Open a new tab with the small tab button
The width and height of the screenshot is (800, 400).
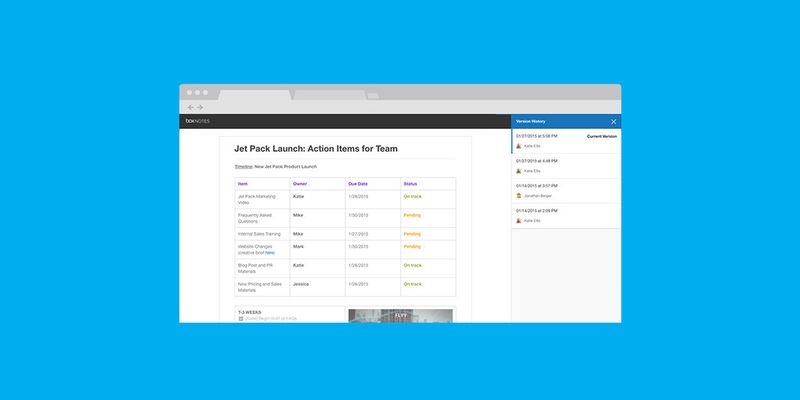coord(373,96)
